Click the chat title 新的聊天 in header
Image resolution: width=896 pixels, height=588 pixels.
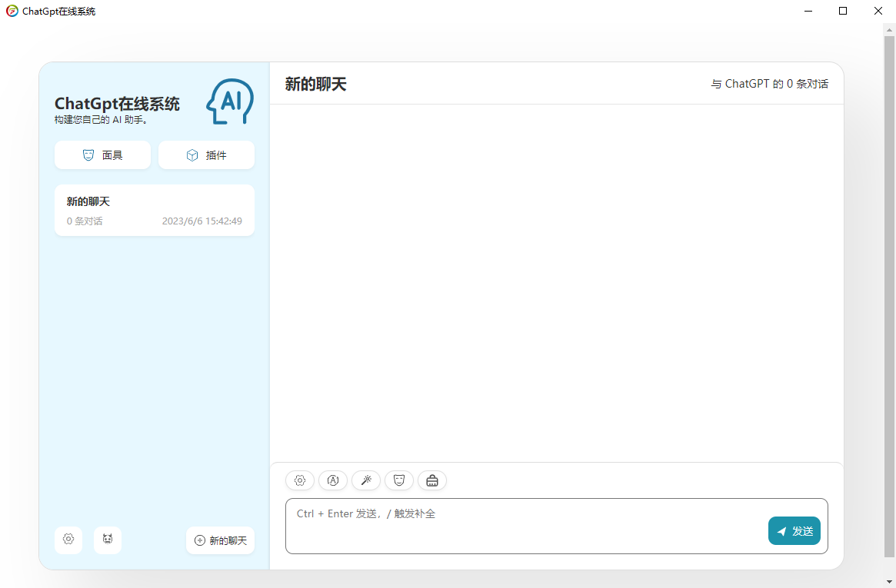click(x=316, y=85)
